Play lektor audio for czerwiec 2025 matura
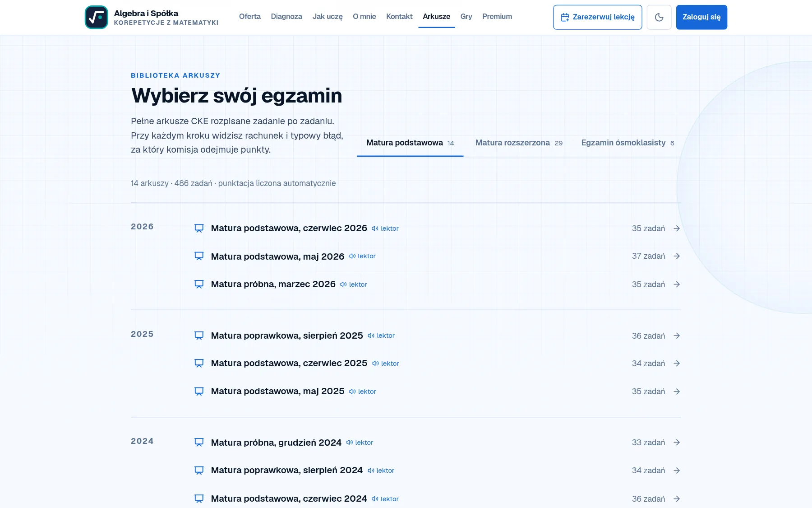Image resolution: width=812 pixels, height=508 pixels. [386, 364]
